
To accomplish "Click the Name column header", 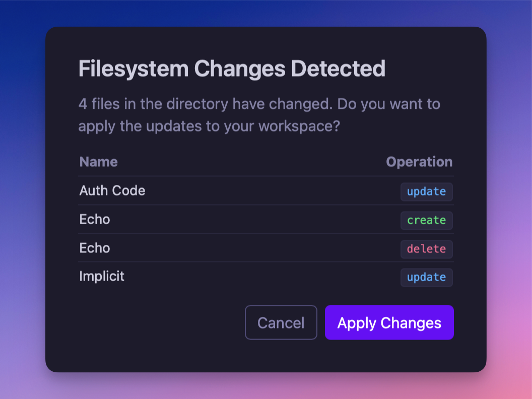I will click(x=98, y=162).
